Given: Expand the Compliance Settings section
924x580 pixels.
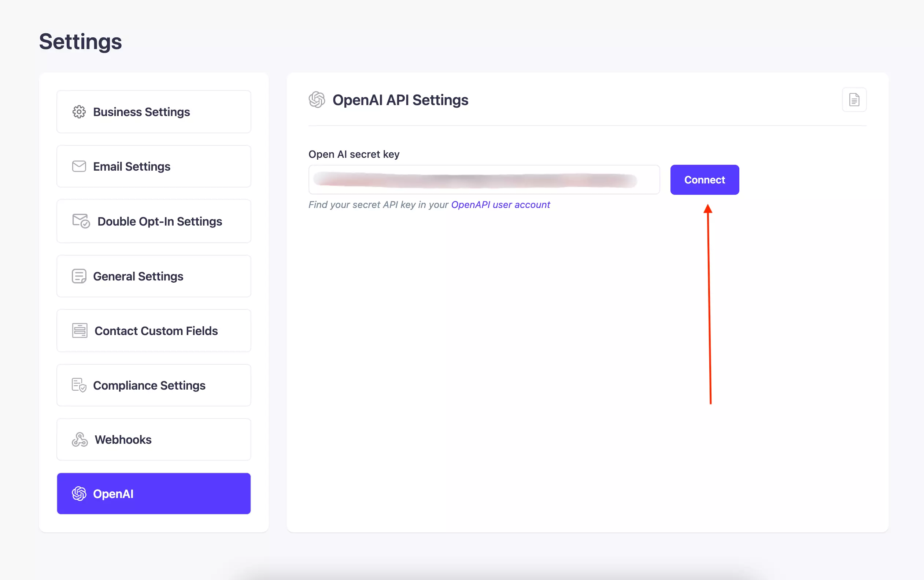Looking at the screenshot, I should pyautogui.click(x=153, y=384).
